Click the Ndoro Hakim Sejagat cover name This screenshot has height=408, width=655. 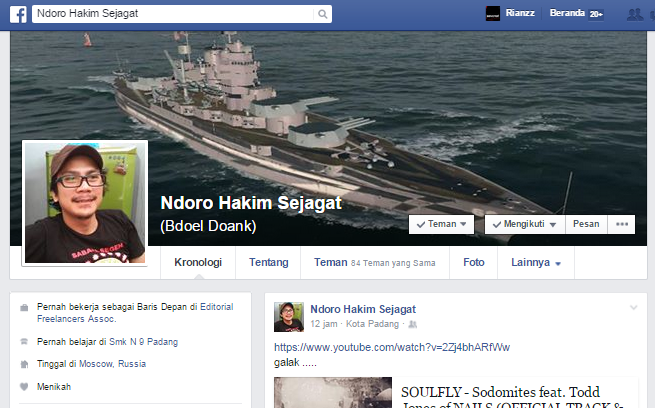click(x=251, y=203)
